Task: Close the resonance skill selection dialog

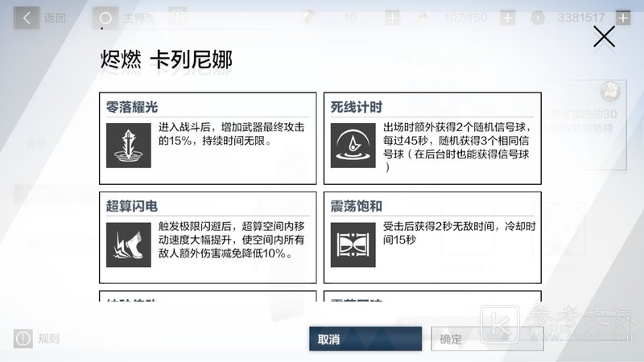Action: pyautogui.click(x=603, y=37)
